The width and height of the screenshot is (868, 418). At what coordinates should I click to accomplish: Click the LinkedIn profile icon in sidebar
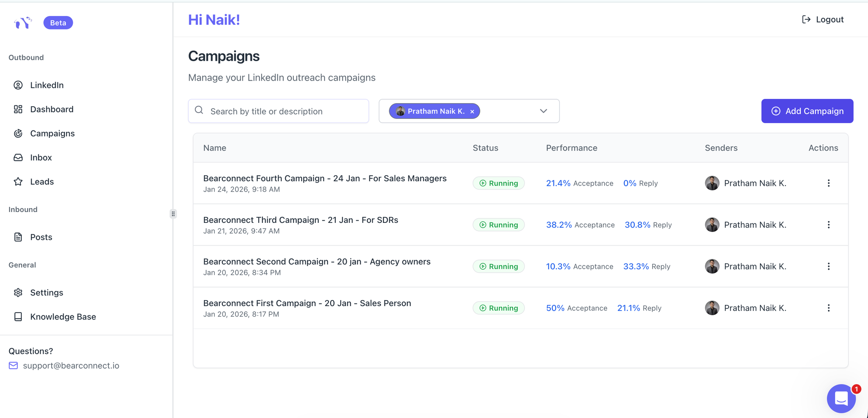(x=18, y=85)
